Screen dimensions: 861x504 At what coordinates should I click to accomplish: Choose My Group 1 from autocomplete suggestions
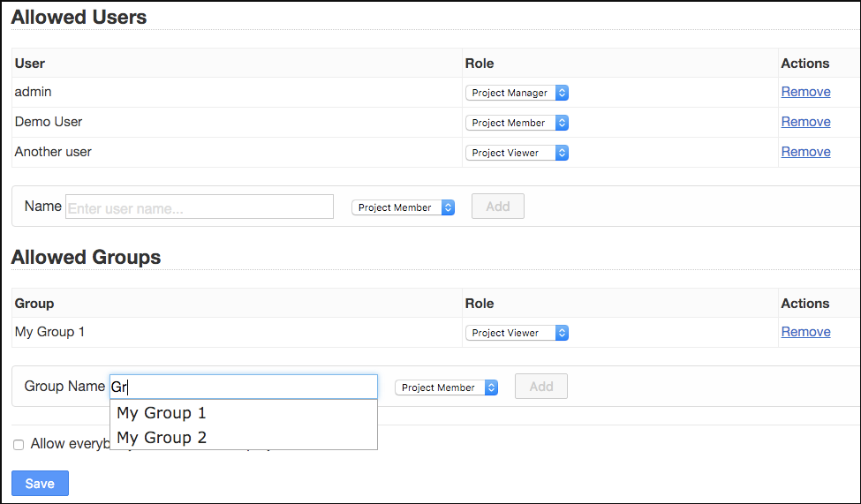tap(162, 413)
